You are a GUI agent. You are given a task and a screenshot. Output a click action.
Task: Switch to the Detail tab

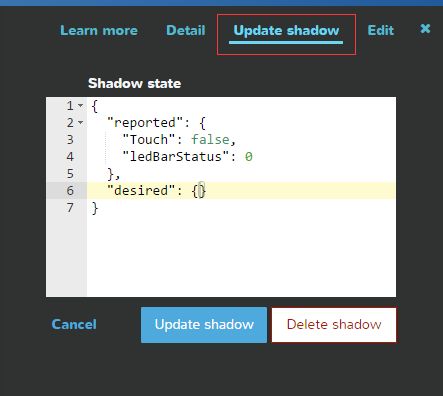(x=186, y=31)
